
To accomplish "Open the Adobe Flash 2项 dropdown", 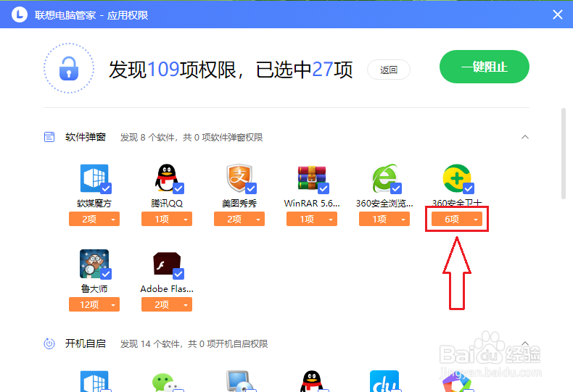I will [167, 304].
